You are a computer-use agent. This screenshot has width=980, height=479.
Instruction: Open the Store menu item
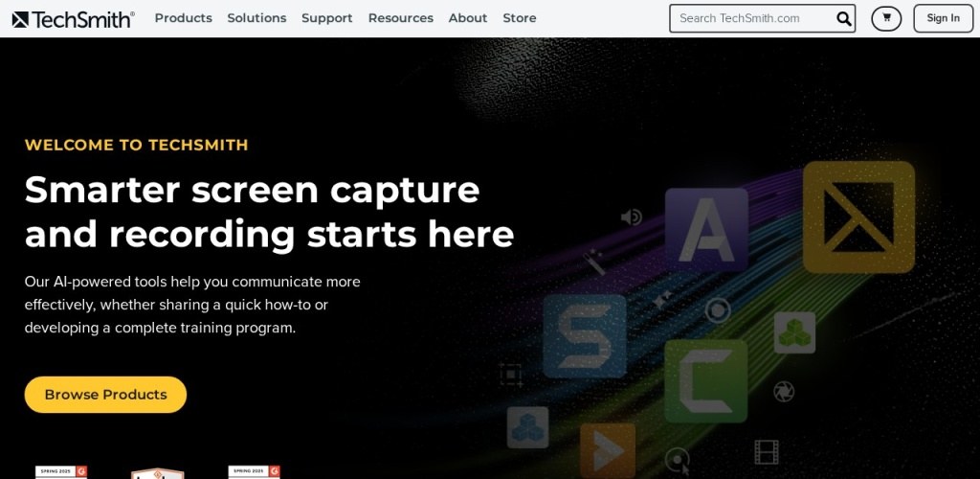tap(520, 18)
